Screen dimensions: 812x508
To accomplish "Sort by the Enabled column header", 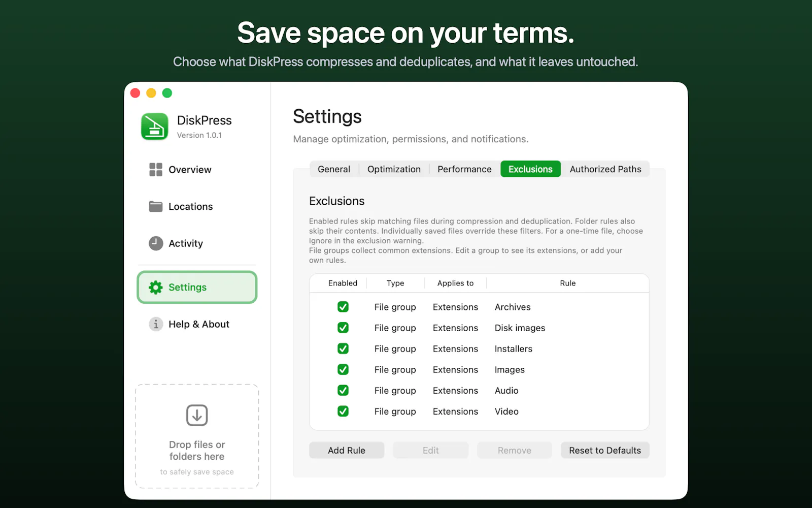I will tap(343, 283).
